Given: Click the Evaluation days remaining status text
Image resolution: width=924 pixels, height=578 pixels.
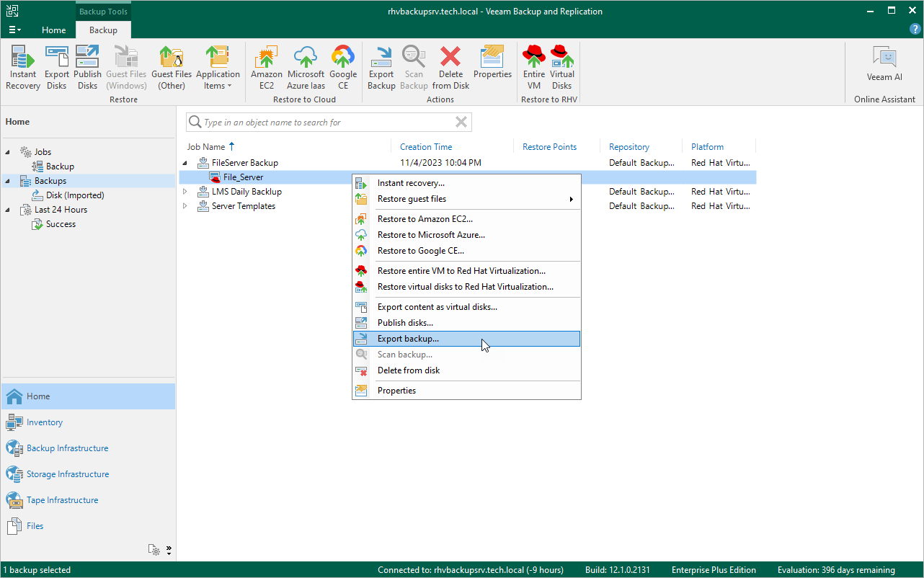Looking at the screenshot, I should coord(836,570).
